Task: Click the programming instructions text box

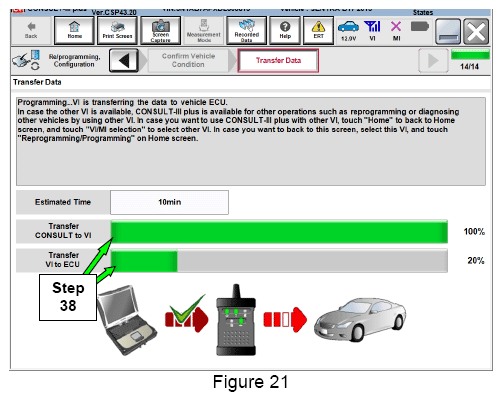Action: pos(251,141)
